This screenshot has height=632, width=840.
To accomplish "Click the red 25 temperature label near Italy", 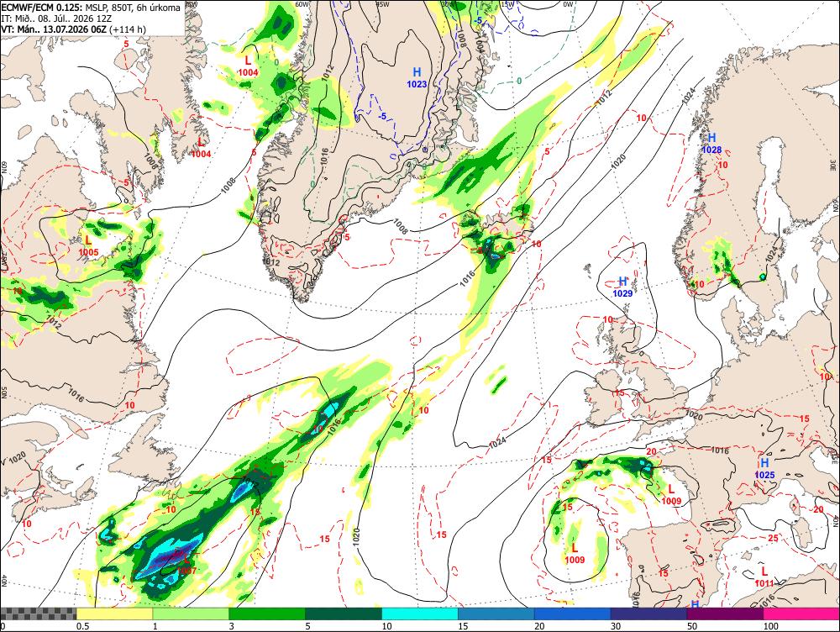I will (x=773, y=538).
